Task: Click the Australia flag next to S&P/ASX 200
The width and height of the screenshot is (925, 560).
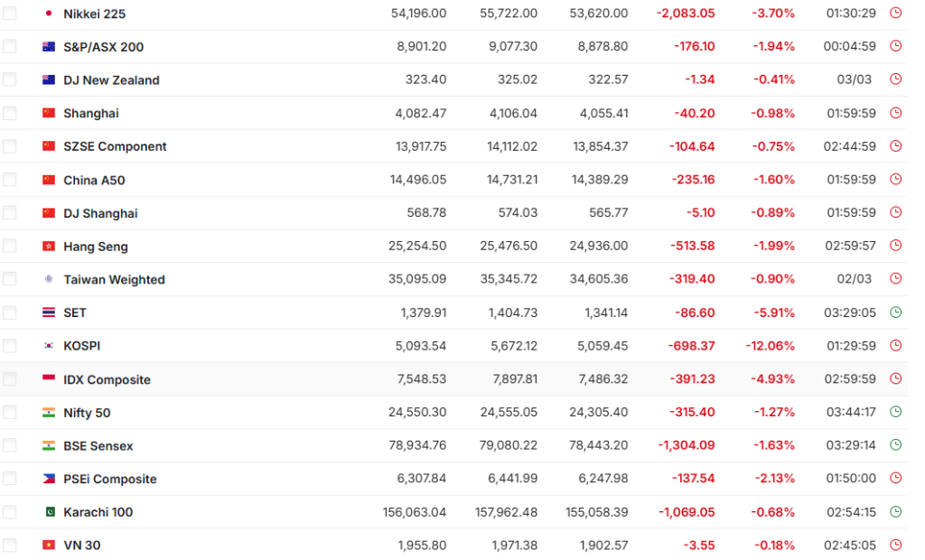Action: [x=49, y=47]
